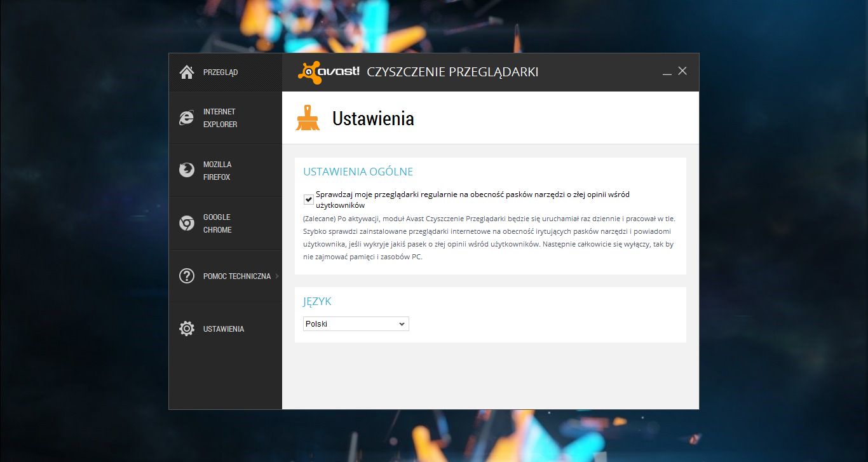Screen dimensions: 868x462
Task: Click the gear icon next to Ustawienia
Action: click(186, 329)
